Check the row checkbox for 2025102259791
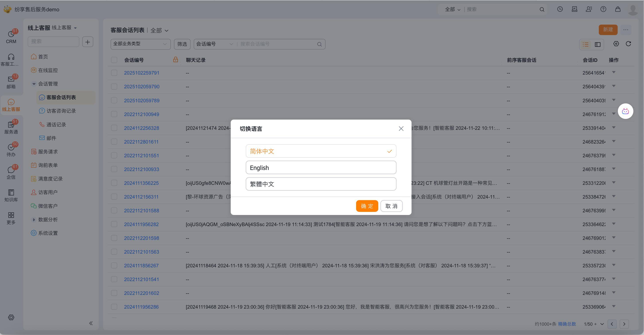Image resolution: width=644 pixels, height=335 pixels. point(114,73)
